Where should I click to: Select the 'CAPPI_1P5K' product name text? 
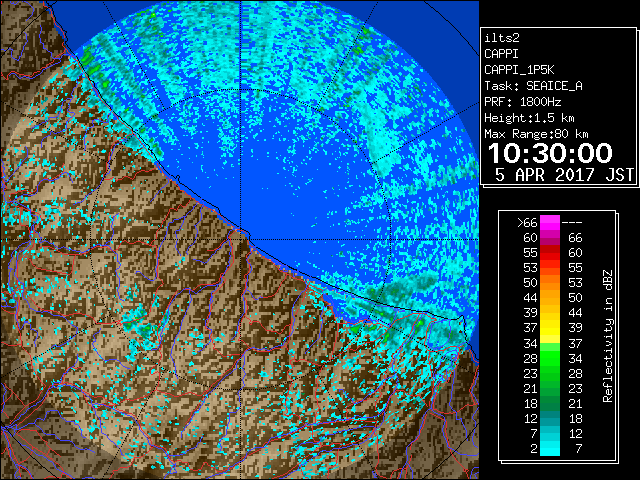click(519, 70)
